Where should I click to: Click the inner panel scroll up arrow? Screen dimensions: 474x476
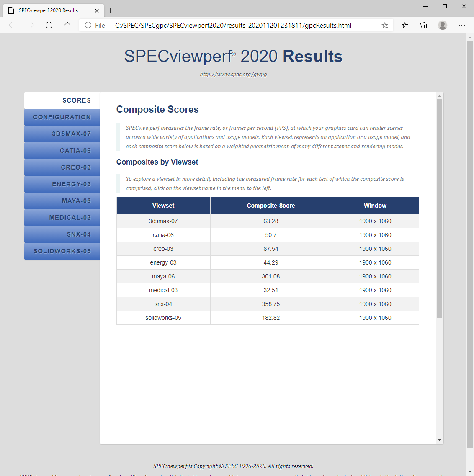tap(439, 96)
